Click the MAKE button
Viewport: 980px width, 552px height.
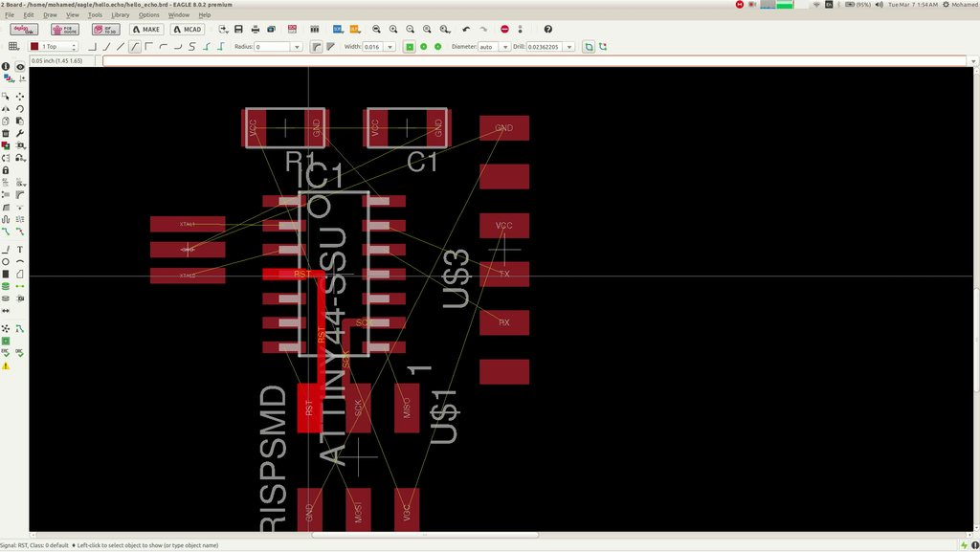[x=146, y=30]
